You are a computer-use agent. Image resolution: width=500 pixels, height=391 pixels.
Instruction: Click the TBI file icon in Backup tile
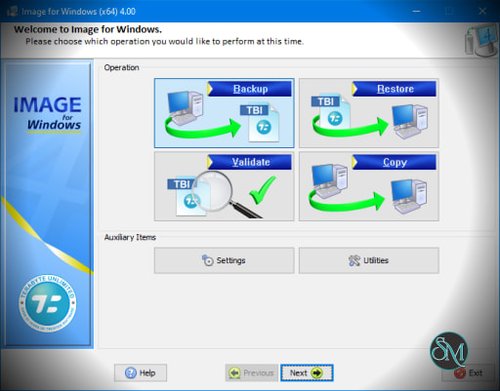coord(260,123)
